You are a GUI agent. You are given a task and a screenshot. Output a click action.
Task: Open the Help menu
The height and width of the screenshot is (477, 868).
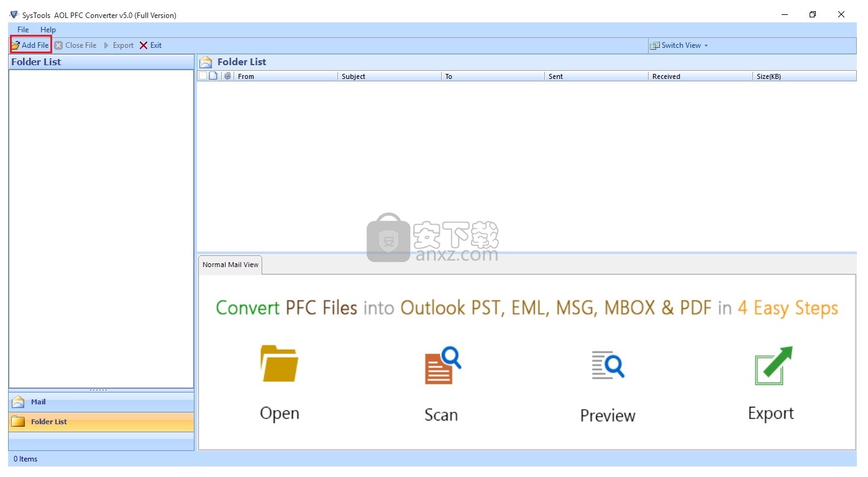48,30
